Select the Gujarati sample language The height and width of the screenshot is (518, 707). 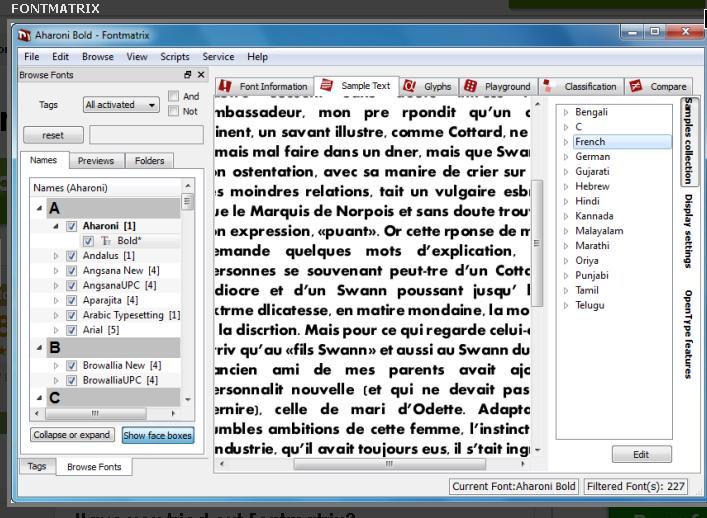click(592, 171)
